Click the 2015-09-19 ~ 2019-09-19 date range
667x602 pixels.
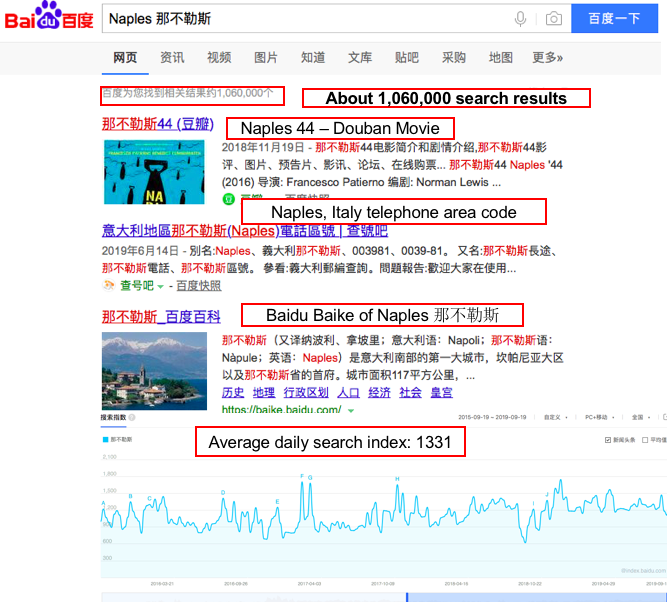click(492, 417)
